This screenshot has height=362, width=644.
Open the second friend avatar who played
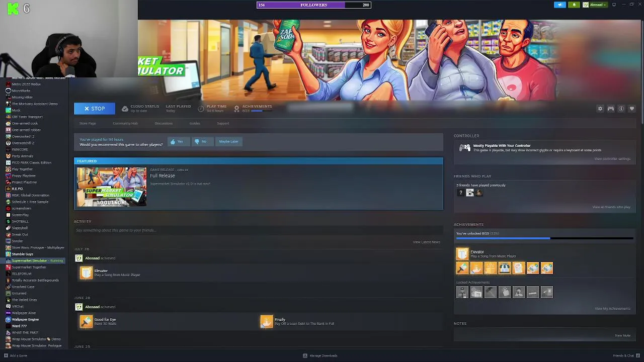pos(470,193)
